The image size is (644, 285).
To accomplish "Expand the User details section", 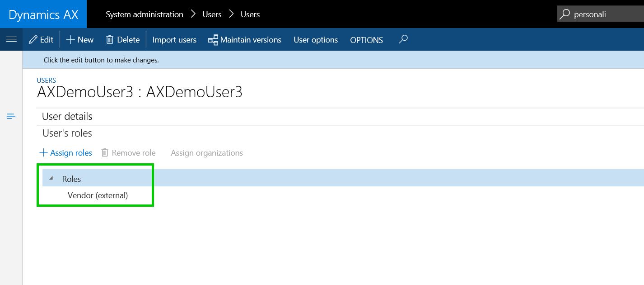I will (x=67, y=116).
